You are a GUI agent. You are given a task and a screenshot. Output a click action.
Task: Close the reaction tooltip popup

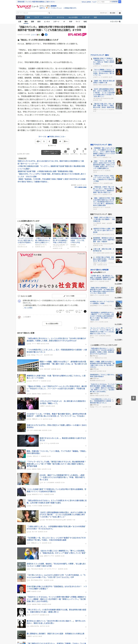coord(60,151)
